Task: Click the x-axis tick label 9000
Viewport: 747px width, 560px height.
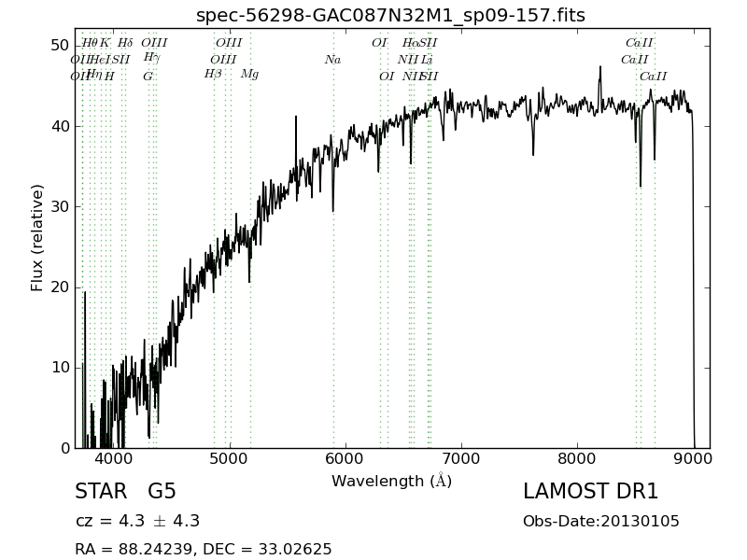Action: coord(693,458)
